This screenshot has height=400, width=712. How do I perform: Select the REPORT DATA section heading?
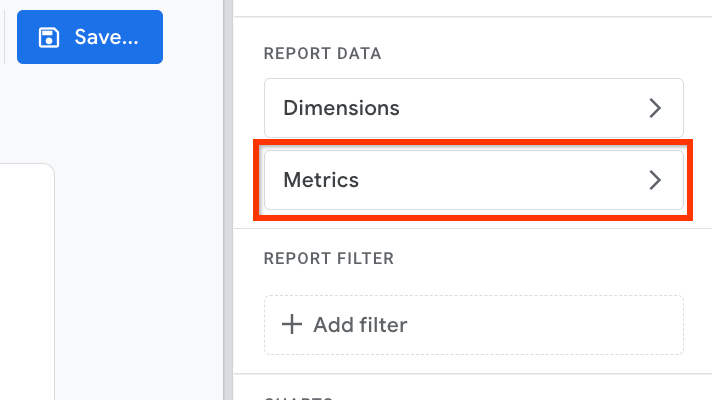pyautogui.click(x=322, y=54)
